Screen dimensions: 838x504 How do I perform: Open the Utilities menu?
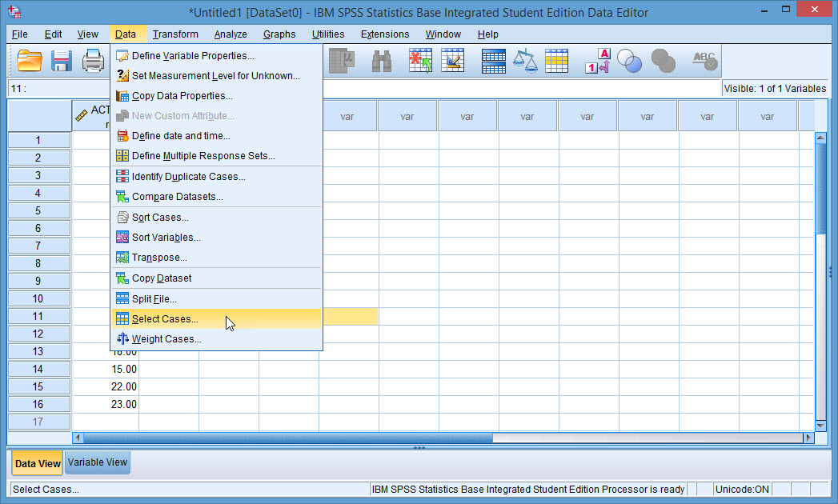point(328,34)
